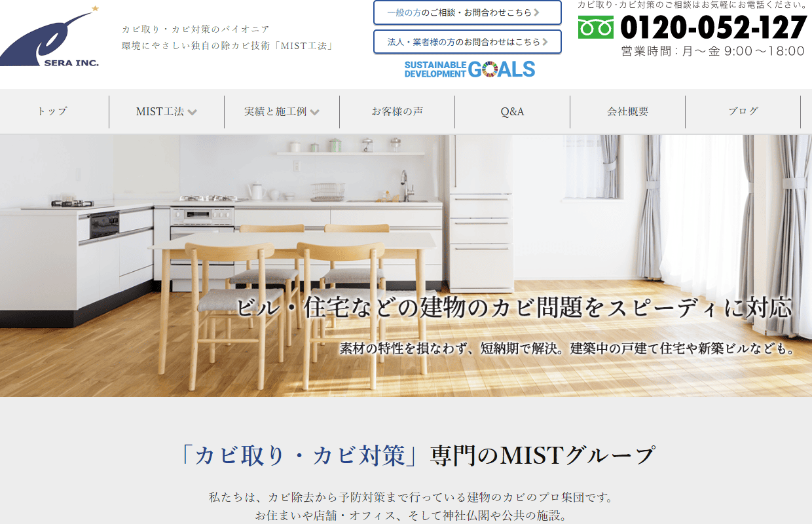Image resolution: width=812 pixels, height=524 pixels.
Task: Select the Q&A menu item
Action: pyautogui.click(x=512, y=111)
